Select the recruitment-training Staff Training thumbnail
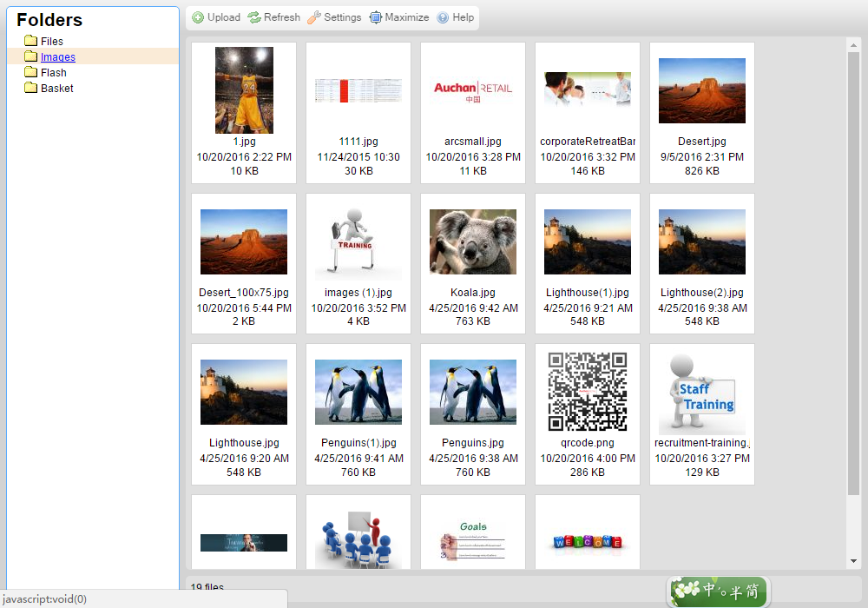The height and width of the screenshot is (608, 868). pyautogui.click(x=702, y=392)
